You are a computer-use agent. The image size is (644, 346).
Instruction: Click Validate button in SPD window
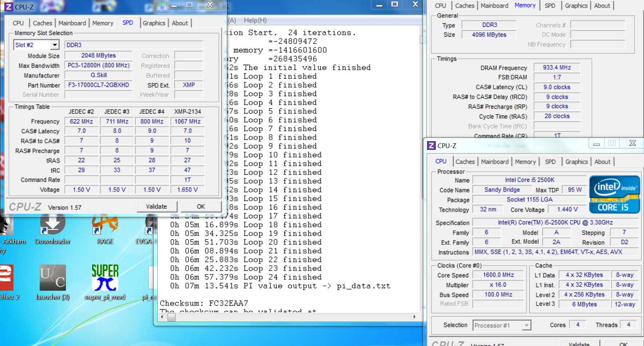[x=157, y=206]
